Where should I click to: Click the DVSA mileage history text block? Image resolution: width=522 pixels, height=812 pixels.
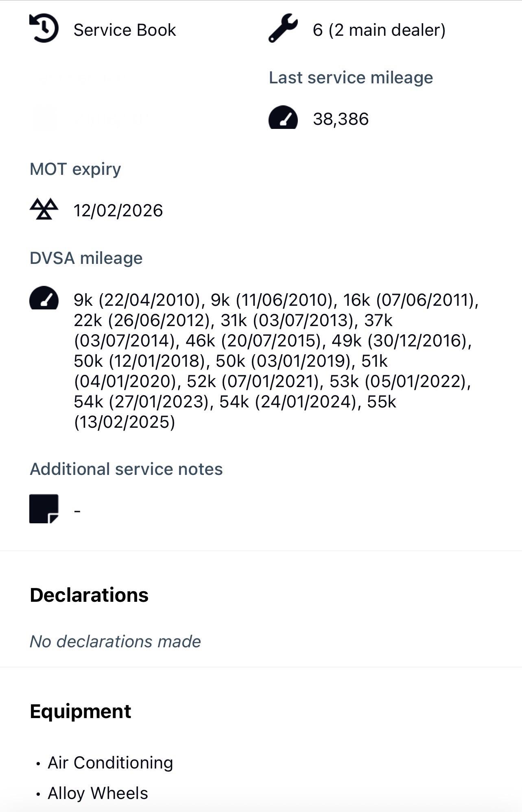(273, 361)
